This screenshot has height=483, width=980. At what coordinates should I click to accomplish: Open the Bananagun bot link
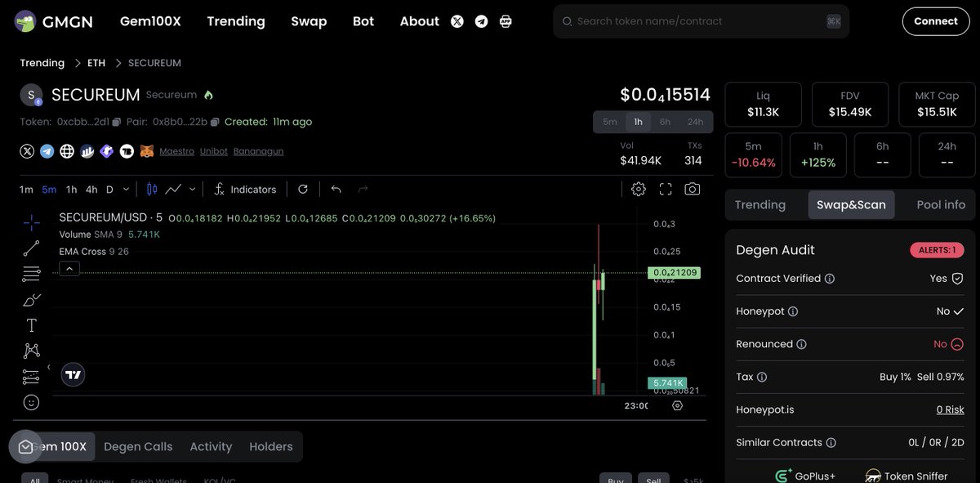[258, 151]
